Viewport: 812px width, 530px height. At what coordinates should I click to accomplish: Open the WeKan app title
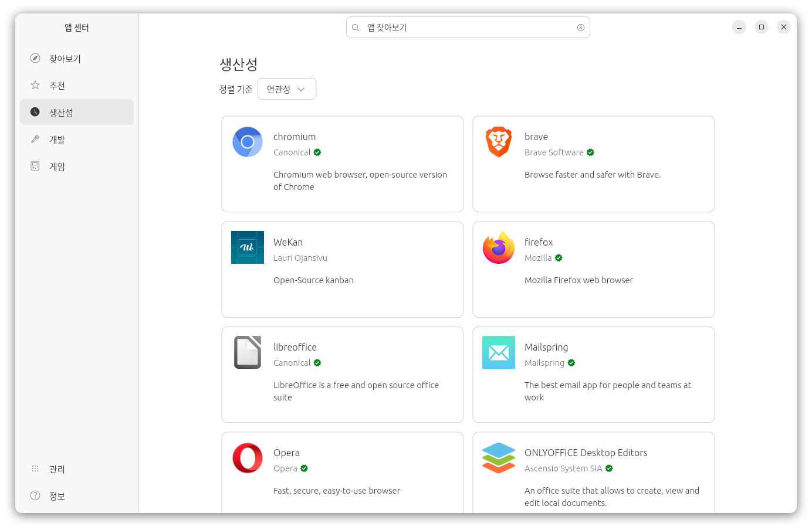[x=288, y=242]
